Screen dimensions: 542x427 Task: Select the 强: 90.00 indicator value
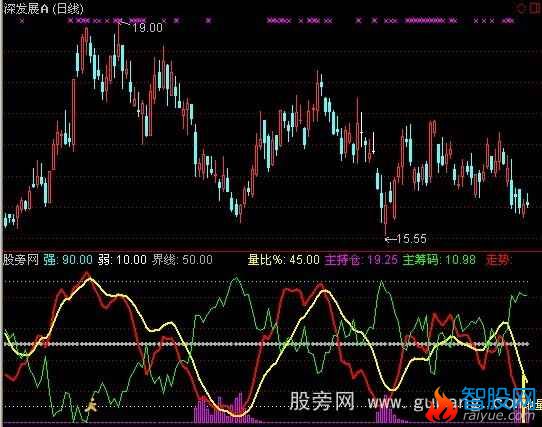coord(68,260)
